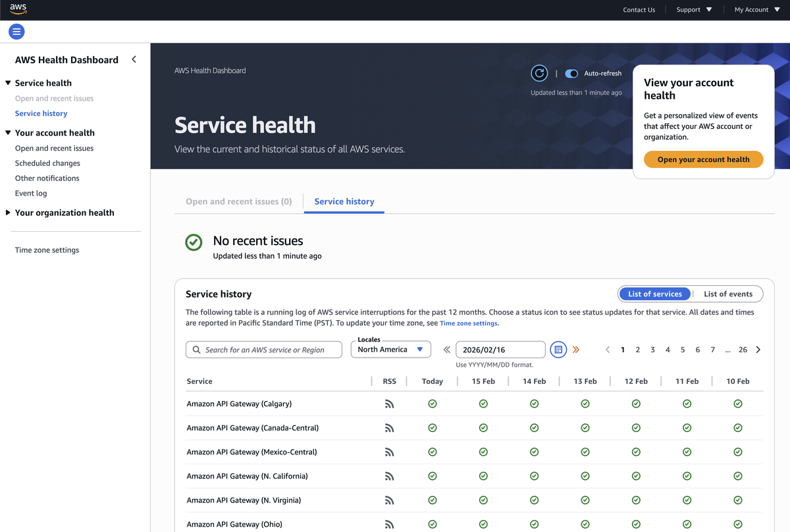Toggle the Auto-refresh switch
Viewport: 790px width, 532px height.
[x=571, y=74]
